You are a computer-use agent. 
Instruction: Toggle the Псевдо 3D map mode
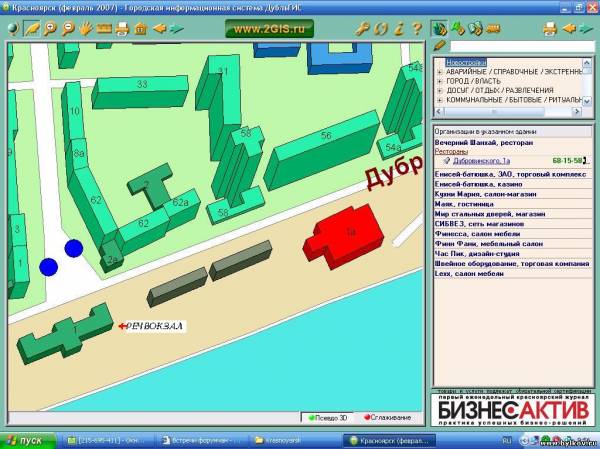click(328, 418)
